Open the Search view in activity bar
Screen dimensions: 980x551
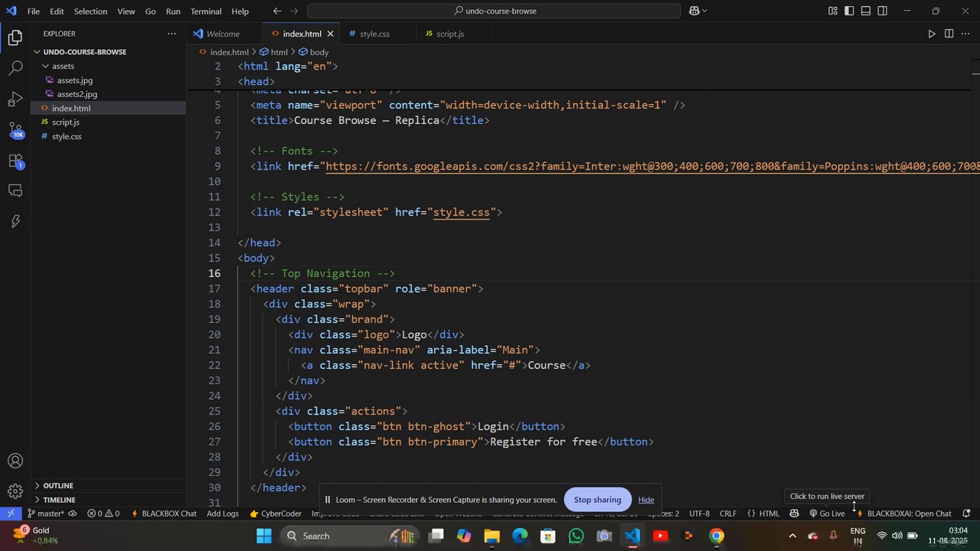pos(15,68)
